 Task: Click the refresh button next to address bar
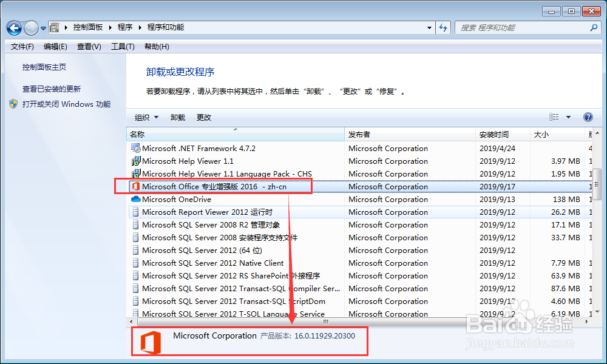(x=443, y=28)
